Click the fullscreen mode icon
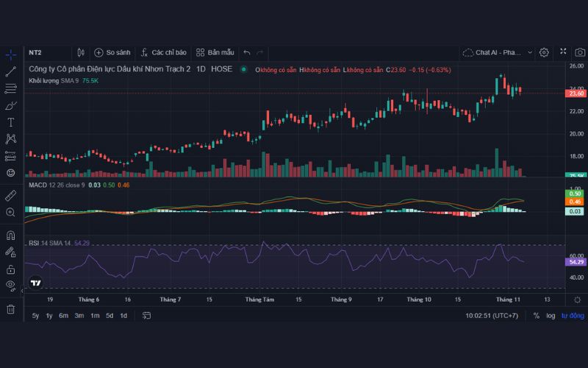 click(x=563, y=52)
